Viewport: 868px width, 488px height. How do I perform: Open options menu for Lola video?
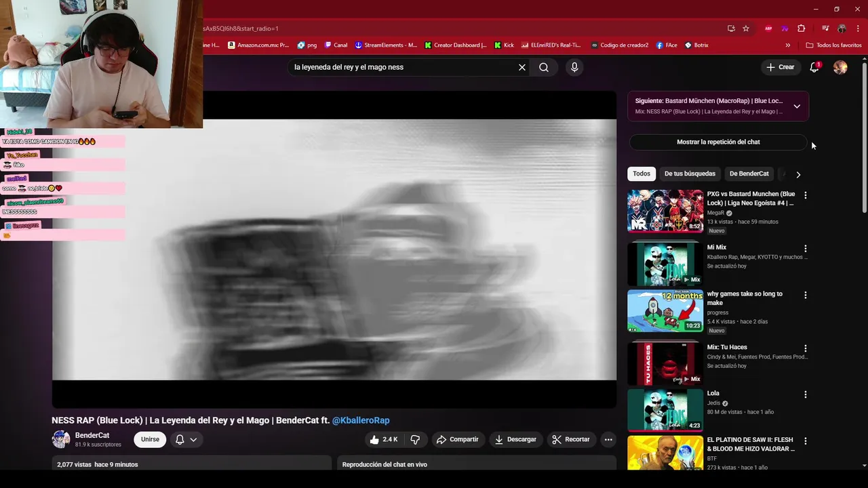806,394
